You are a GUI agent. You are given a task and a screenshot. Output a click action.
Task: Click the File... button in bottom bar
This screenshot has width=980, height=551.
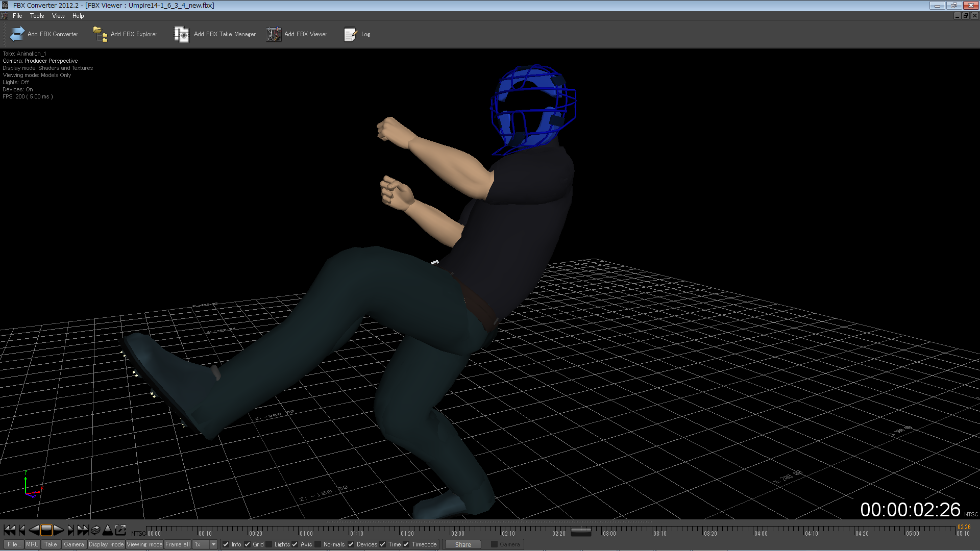[x=14, y=544]
